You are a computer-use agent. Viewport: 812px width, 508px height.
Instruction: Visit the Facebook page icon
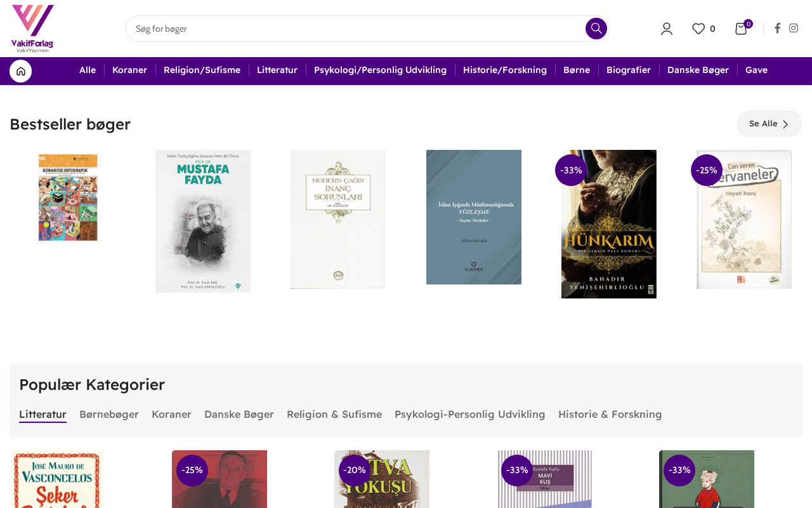(777, 28)
